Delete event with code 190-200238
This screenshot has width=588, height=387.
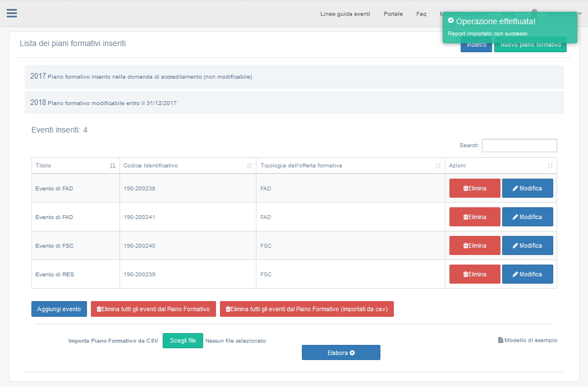pyautogui.click(x=475, y=188)
